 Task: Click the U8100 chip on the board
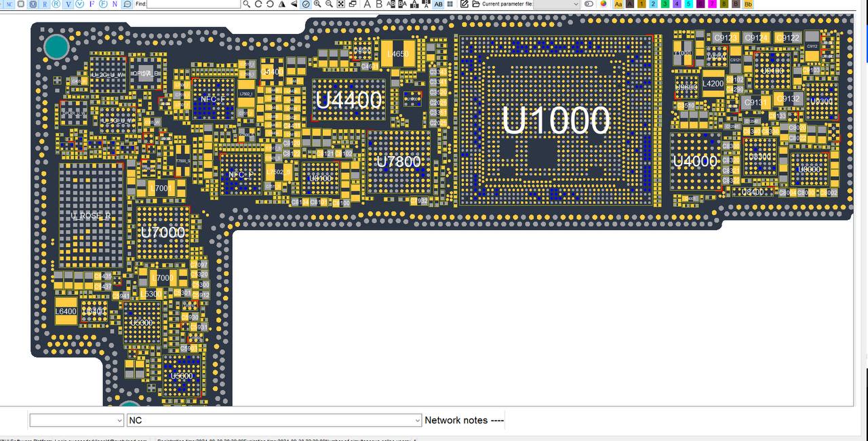pos(320,178)
